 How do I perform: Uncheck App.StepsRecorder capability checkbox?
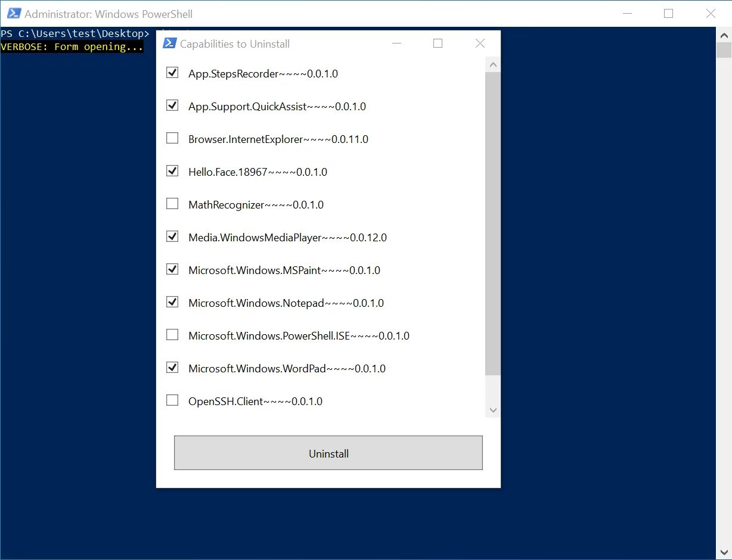172,73
